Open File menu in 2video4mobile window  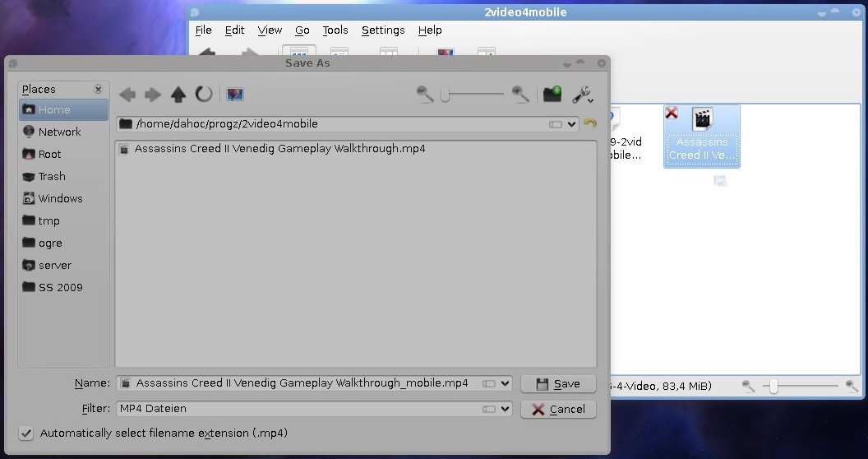(x=204, y=30)
